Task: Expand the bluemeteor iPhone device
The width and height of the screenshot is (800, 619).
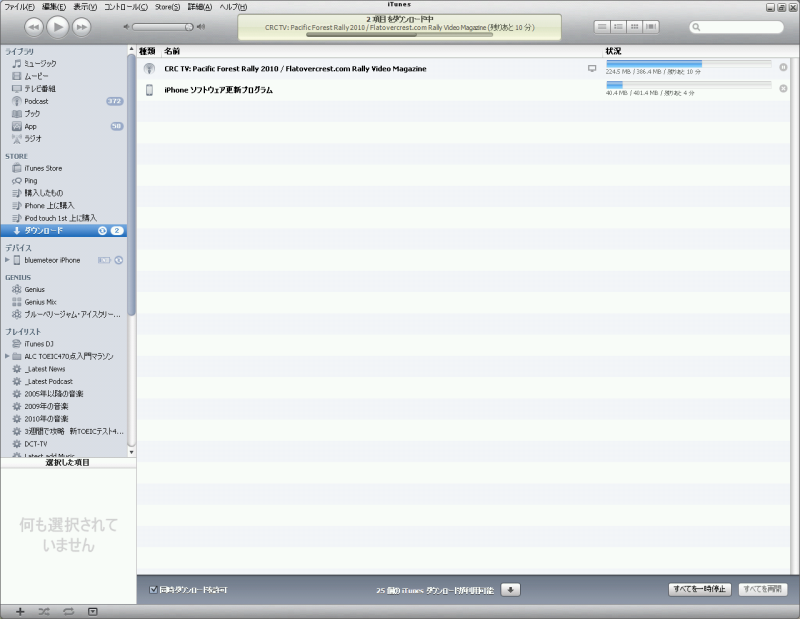Action: pyautogui.click(x=7, y=260)
